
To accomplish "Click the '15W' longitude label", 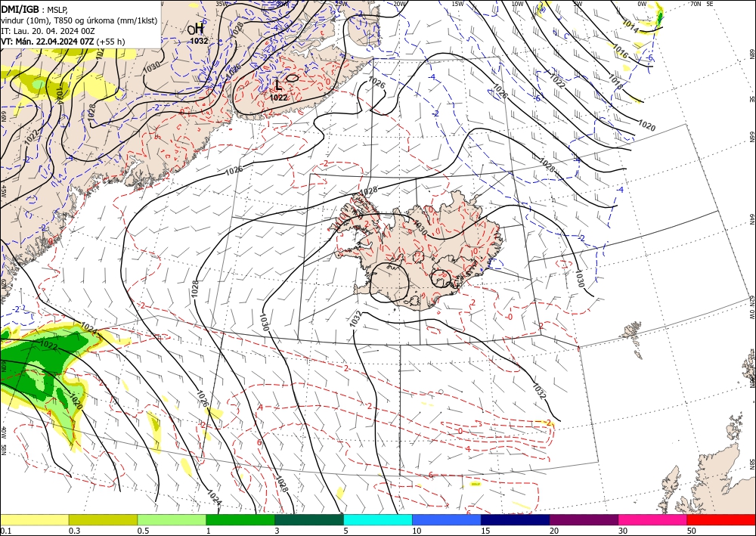I will pyautogui.click(x=457, y=4).
